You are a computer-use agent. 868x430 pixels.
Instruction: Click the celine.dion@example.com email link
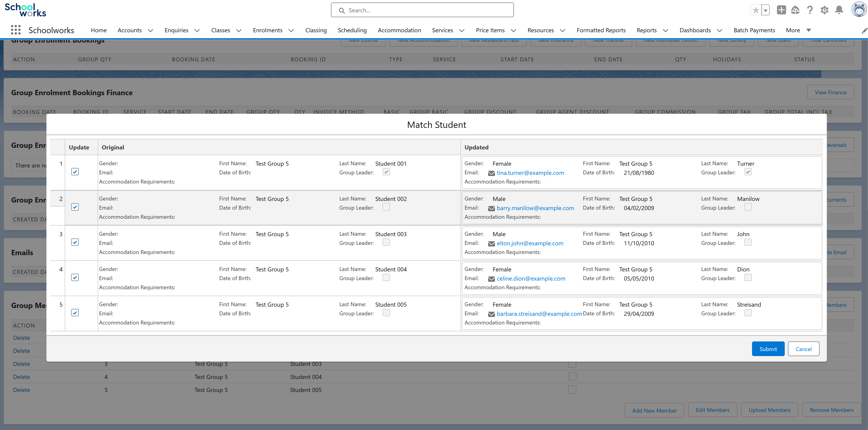(x=531, y=279)
